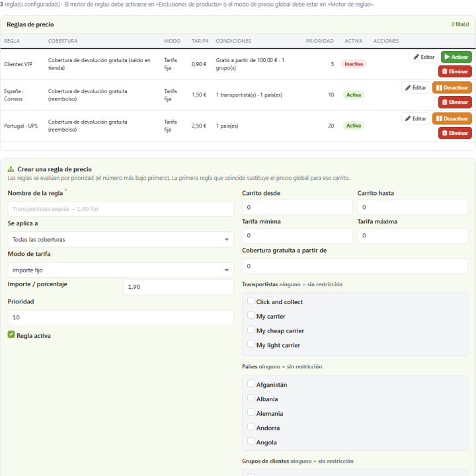This screenshot has height=476, width=476.
Task: Click the CONDICIONES column header
Action: click(233, 41)
